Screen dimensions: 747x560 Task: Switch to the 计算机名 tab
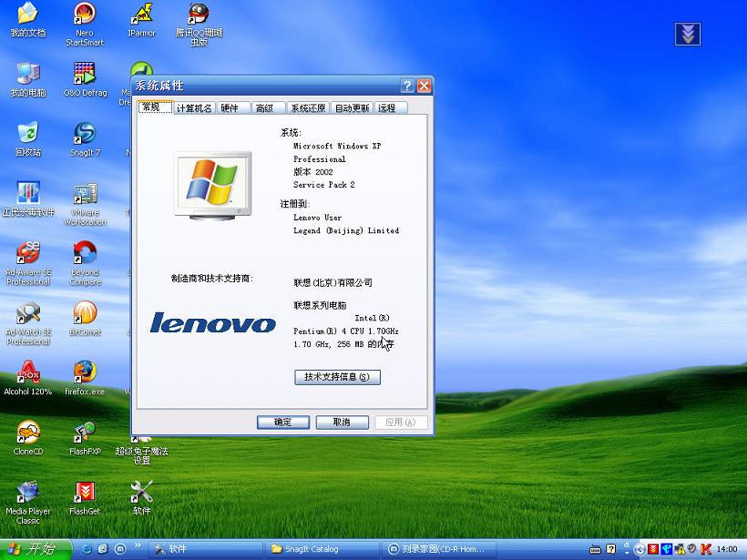pos(194,108)
